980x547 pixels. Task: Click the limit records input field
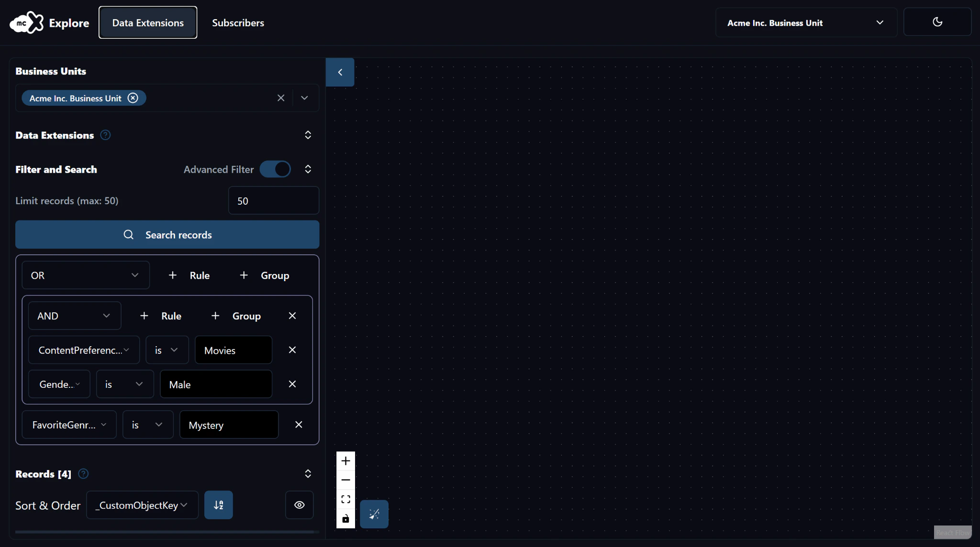coord(274,201)
